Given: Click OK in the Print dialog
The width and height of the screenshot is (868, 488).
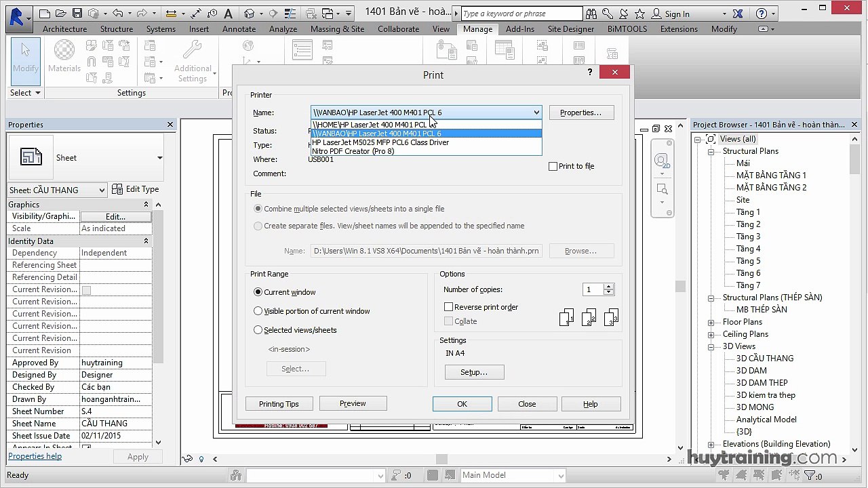Looking at the screenshot, I should coord(462,404).
